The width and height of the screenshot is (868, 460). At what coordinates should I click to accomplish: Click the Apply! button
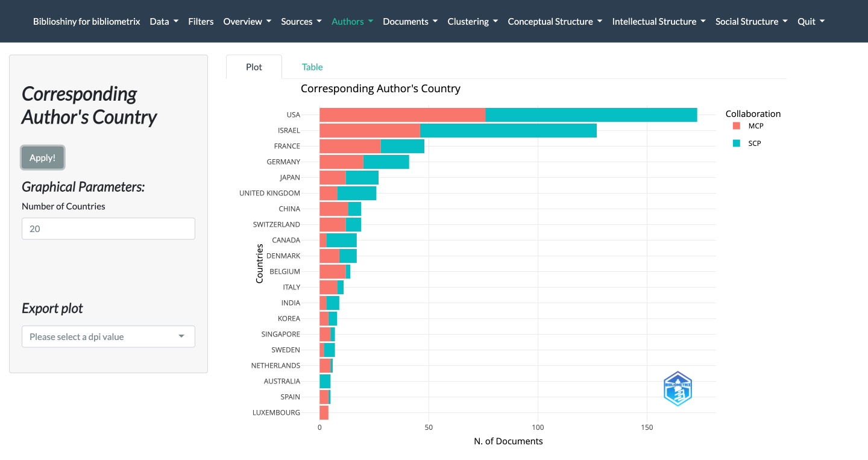click(42, 157)
